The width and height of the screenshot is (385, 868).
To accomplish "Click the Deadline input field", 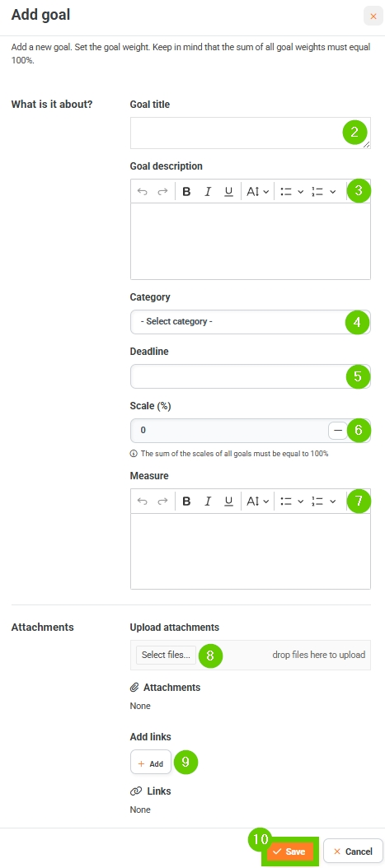I will [x=251, y=376].
